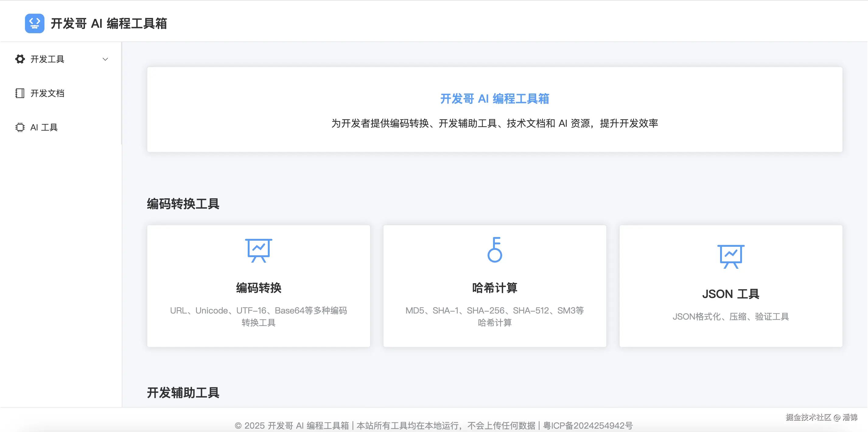Open the JSON 工具 card title

pyautogui.click(x=730, y=294)
